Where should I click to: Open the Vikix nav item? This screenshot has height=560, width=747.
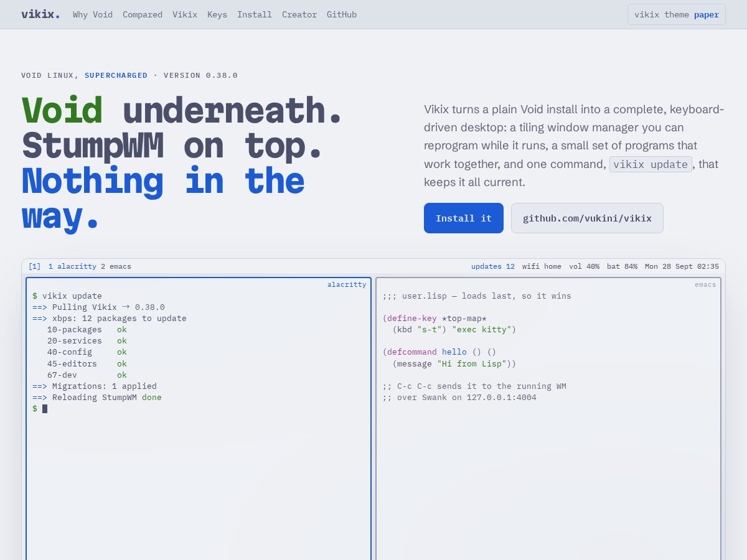point(185,14)
